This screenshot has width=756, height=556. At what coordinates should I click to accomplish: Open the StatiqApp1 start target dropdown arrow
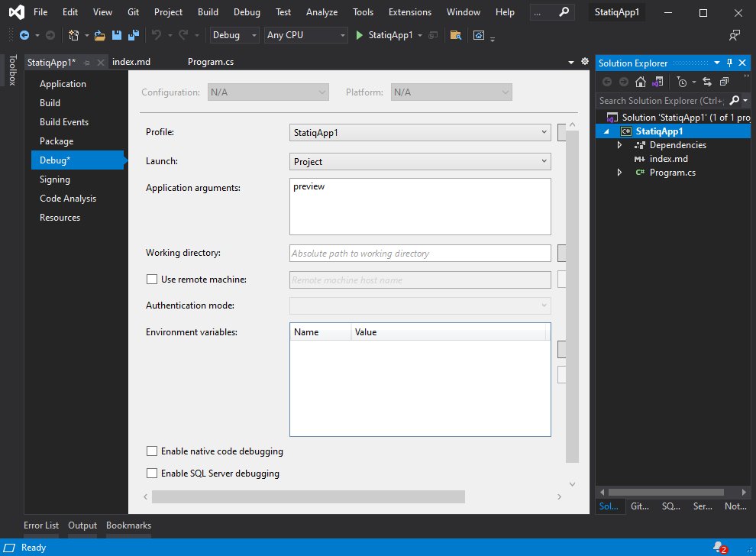click(420, 35)
